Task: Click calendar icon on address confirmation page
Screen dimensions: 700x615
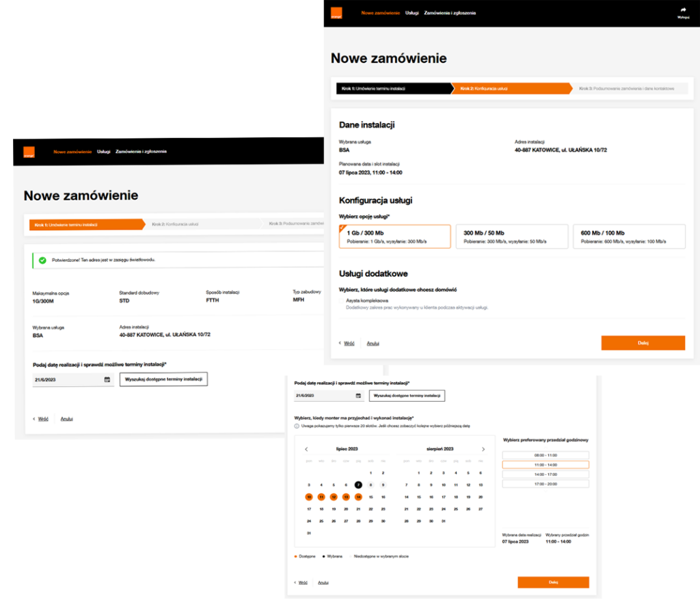Action: 107,379
